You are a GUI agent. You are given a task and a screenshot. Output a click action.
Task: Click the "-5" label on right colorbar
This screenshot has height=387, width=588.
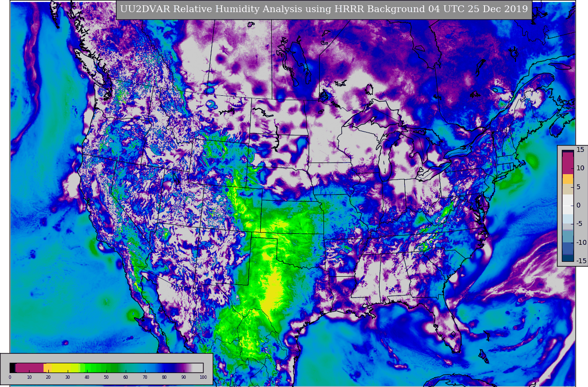579,224
